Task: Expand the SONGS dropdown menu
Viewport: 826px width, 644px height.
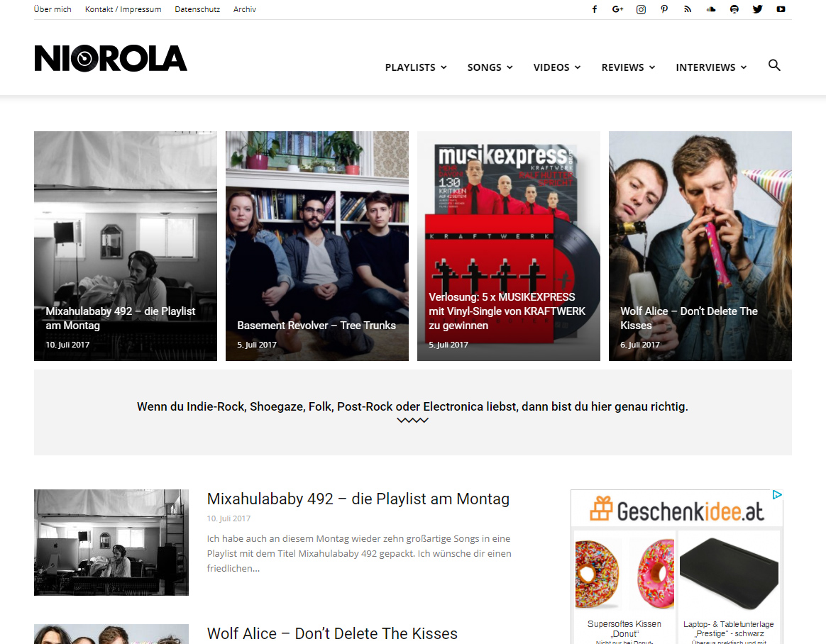Action: pos(490,67)
